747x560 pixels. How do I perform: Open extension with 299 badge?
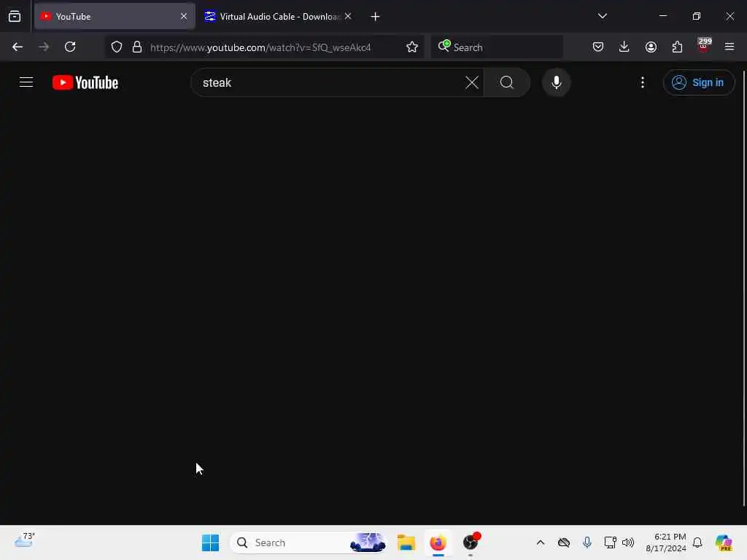(703, 46)
